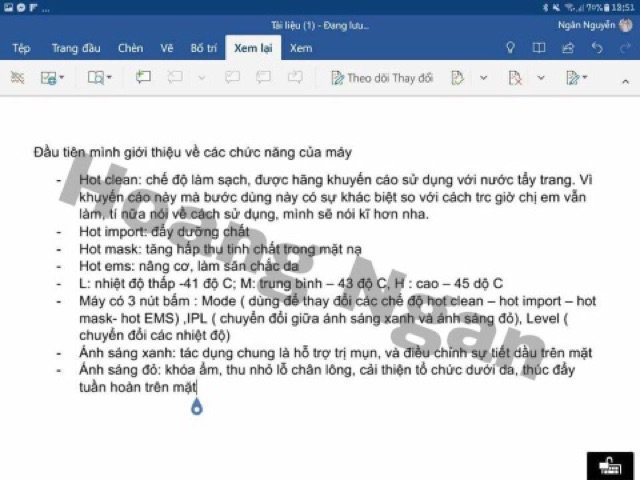
Task: Expand the delete comment options arrow
Action: pos(202,78)
